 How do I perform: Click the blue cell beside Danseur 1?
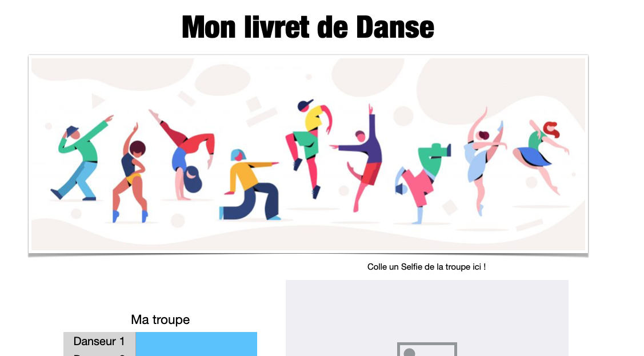pos(197,341)
